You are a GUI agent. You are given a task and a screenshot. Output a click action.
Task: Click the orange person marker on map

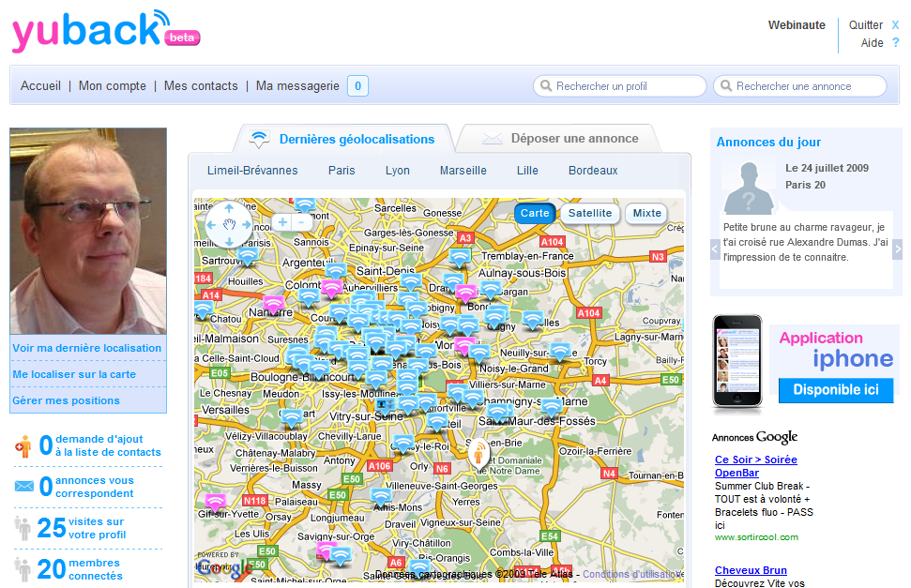[478, 453]
